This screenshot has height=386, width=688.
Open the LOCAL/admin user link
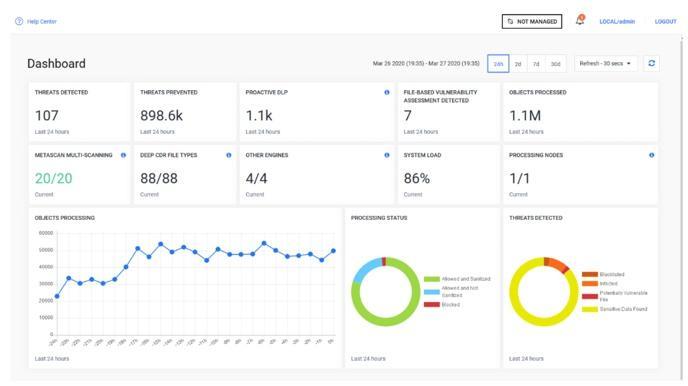point(617,21)
